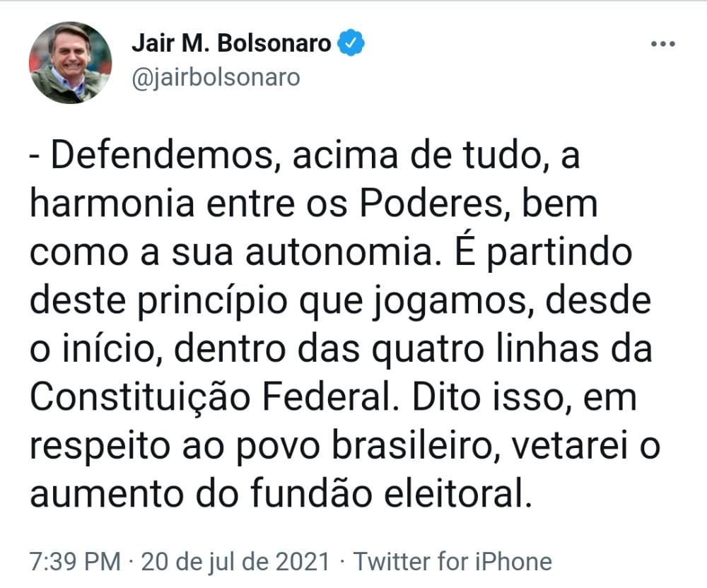Click the blue verified badge

(x=351, y=43)
